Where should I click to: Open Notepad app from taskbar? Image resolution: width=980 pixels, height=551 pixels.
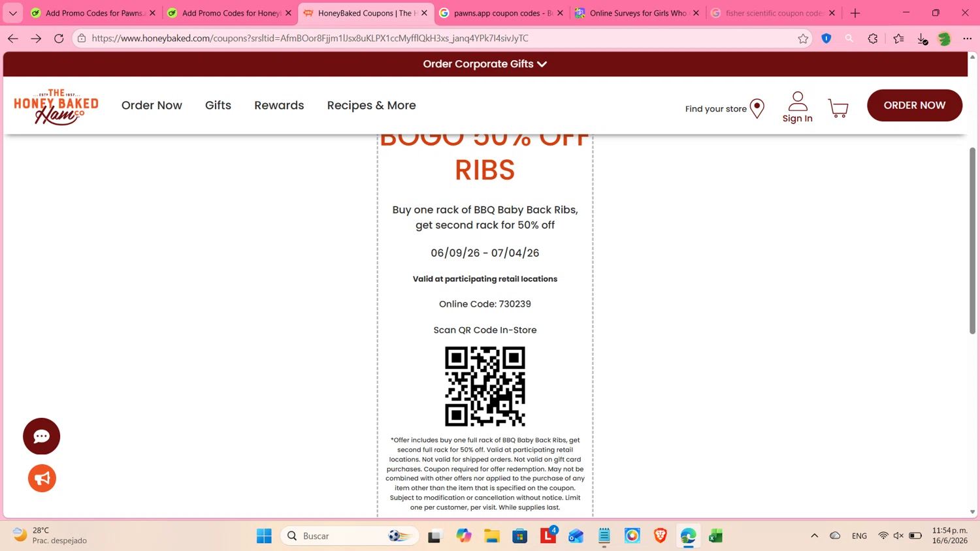604,536
